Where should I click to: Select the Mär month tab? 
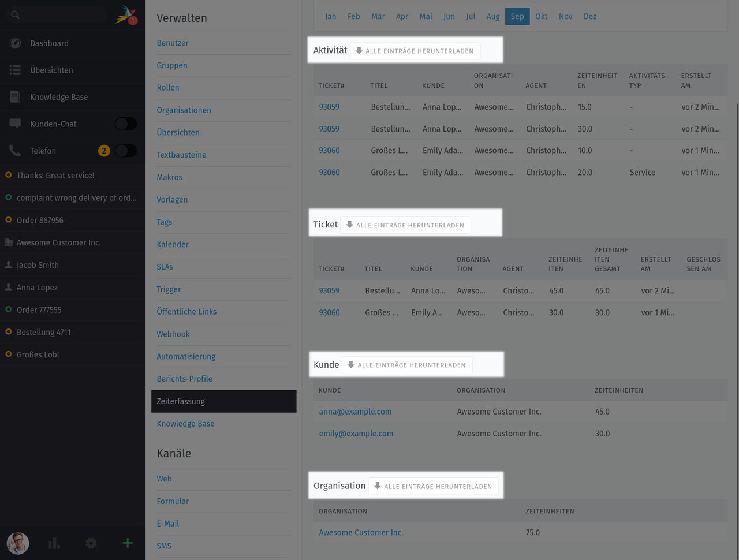(x=378, y=16)
